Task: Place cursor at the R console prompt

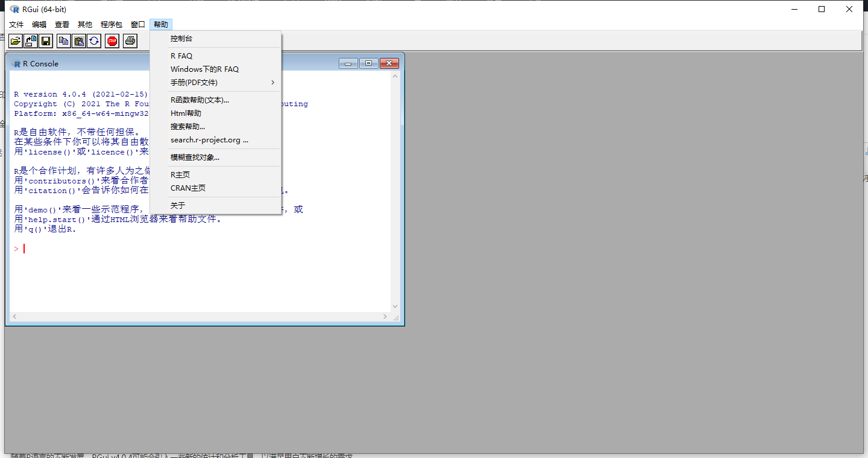Action: [x=24, y=248]
